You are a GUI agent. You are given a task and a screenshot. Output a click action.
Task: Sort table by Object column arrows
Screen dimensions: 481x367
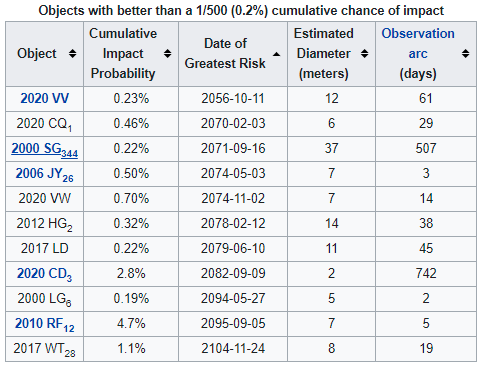[x=72, y=53]
